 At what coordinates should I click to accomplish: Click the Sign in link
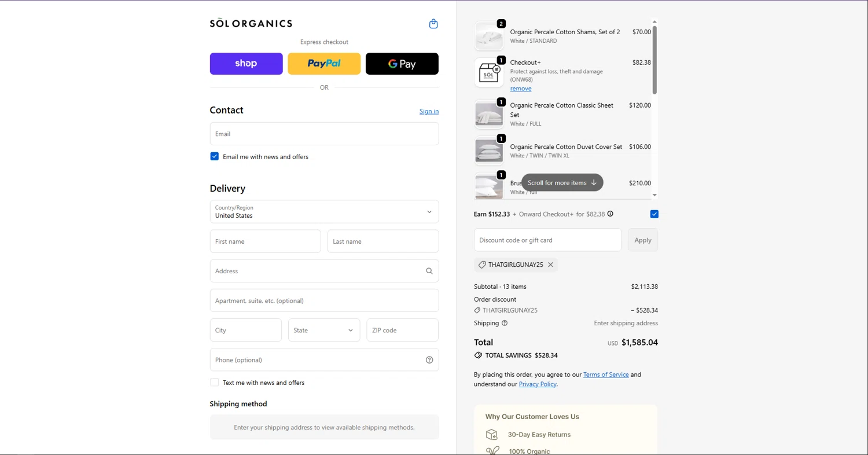click(429, 111)
